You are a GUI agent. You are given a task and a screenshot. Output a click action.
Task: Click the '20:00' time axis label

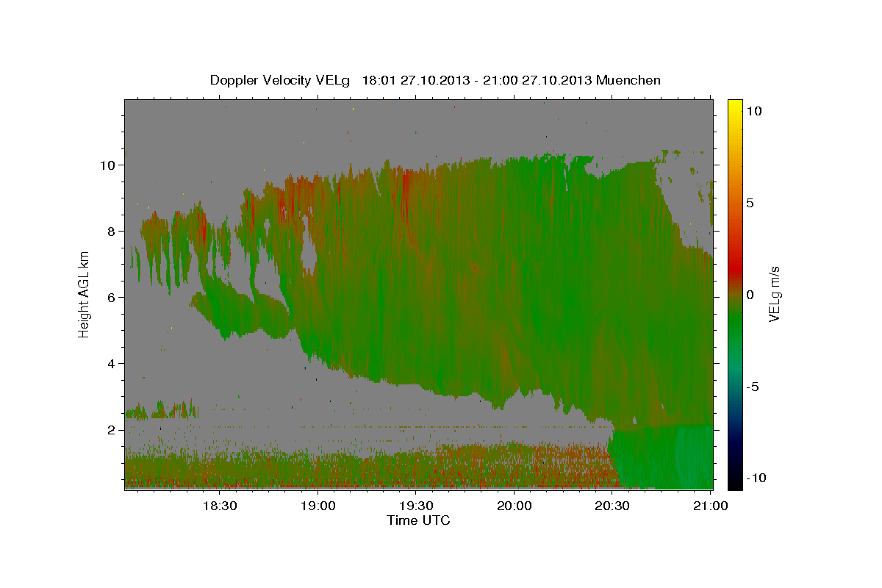pyautogui.click(x=514, y=506)
